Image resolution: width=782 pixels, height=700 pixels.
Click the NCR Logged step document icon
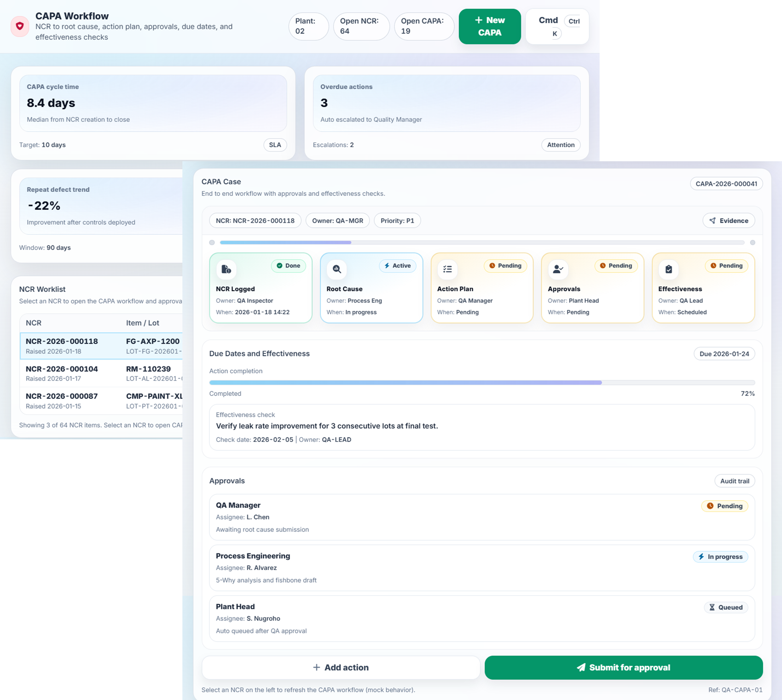point(226,269)
